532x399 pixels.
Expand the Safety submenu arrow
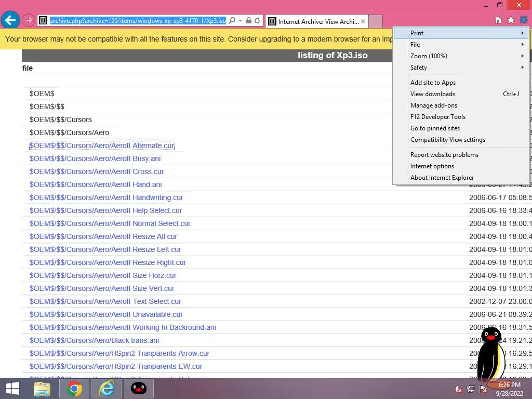point(523,68)
